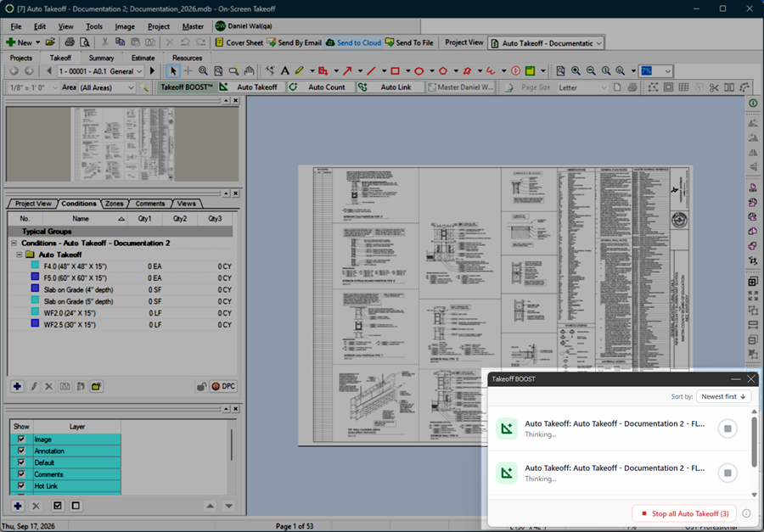Select the red Ellipse annotation tool
The height and width of the screenshot is (532, 764).
tap(419, 71)
